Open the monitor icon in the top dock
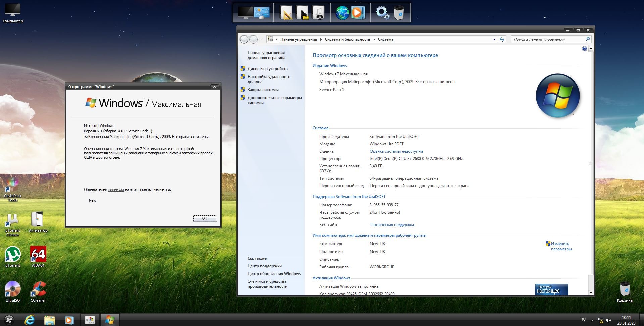This screenshot has width=644, height=326. pyautogui.click(x=246, y=13)
